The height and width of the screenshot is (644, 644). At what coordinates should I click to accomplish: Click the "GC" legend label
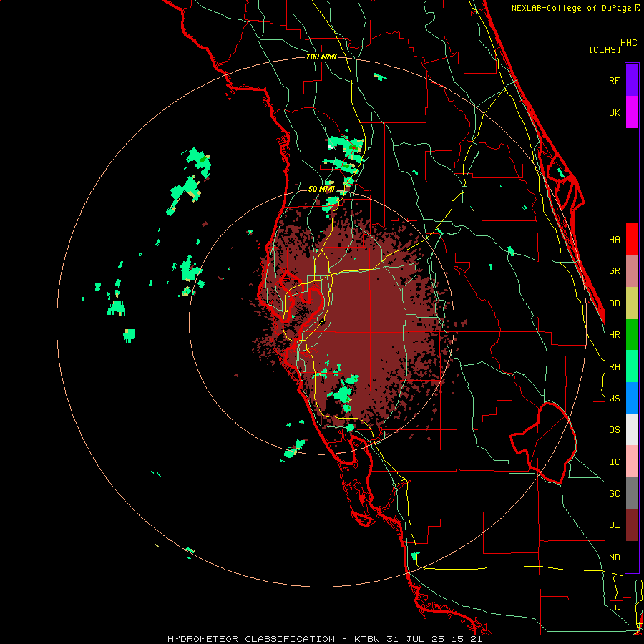tap(615, 494)
